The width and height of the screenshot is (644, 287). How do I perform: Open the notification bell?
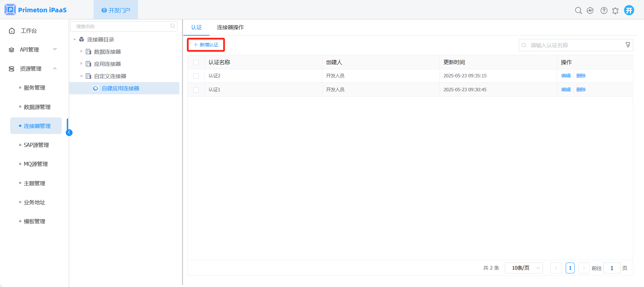(615, 11)
